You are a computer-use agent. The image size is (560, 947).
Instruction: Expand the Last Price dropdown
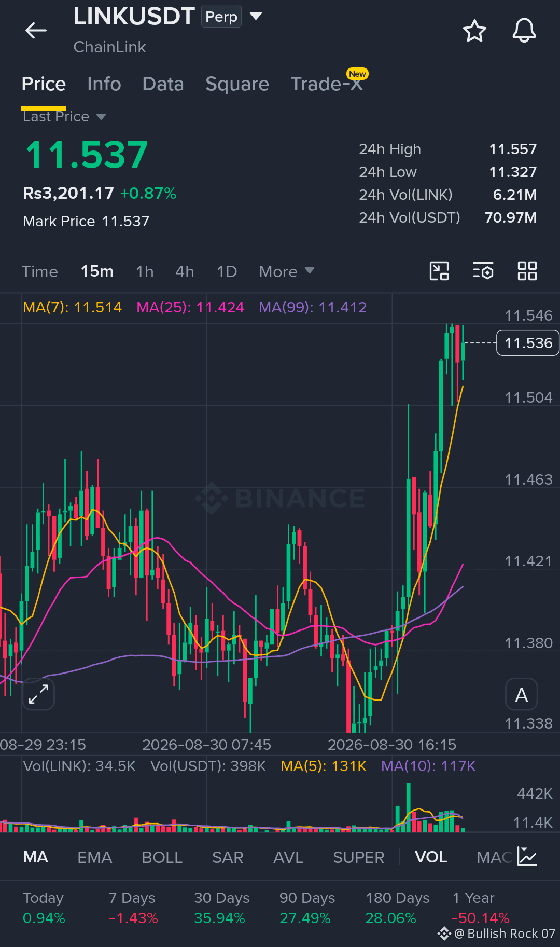(x=101, y=117)
